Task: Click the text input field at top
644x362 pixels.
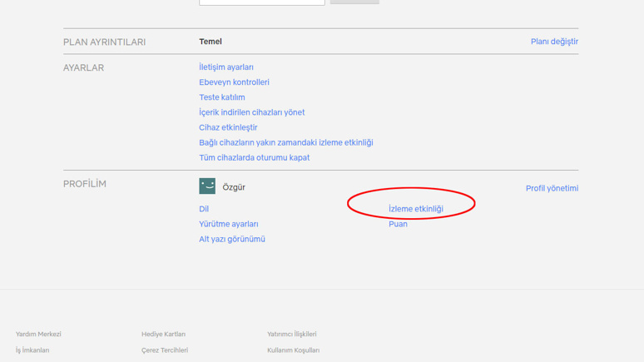Action: (x=261, y=2)
